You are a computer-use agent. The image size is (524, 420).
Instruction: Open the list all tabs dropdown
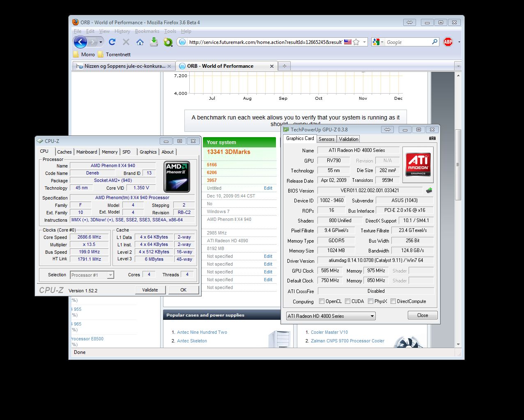tap(458, 66)
